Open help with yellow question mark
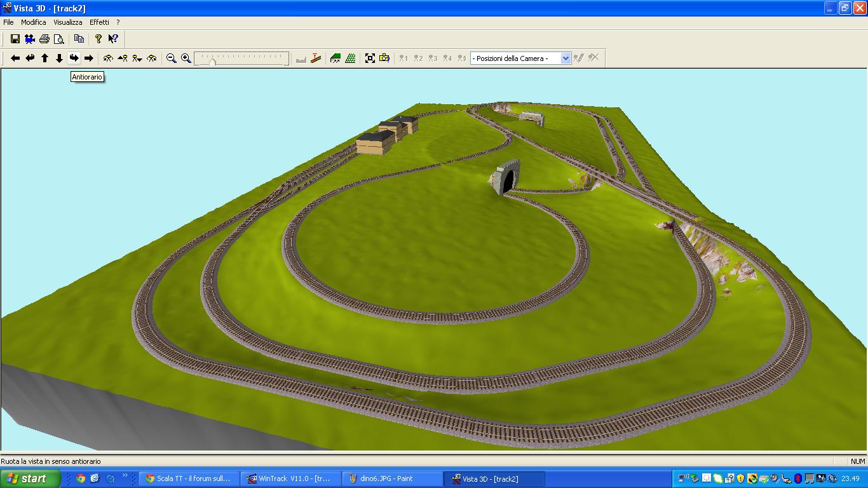868x488 pixels. click(98, 39)
